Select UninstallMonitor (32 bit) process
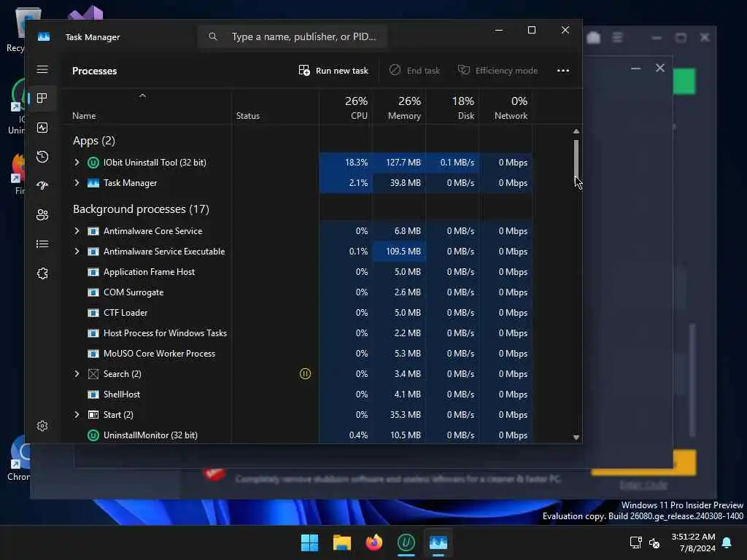This screenshot has height=560, width=747. 299,435
